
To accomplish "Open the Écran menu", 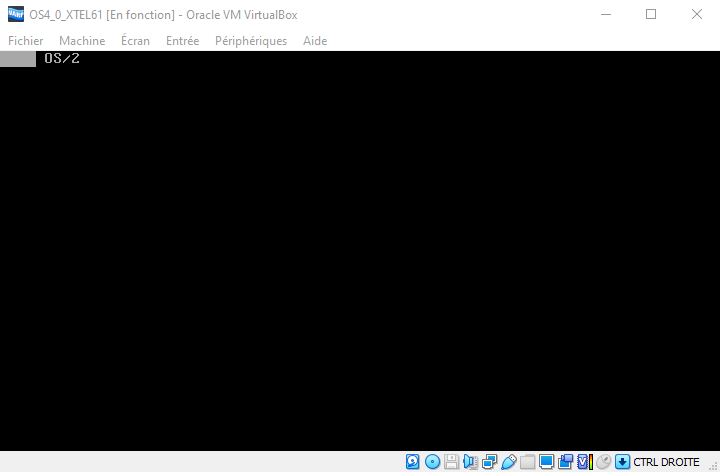I will pos(135,41).
